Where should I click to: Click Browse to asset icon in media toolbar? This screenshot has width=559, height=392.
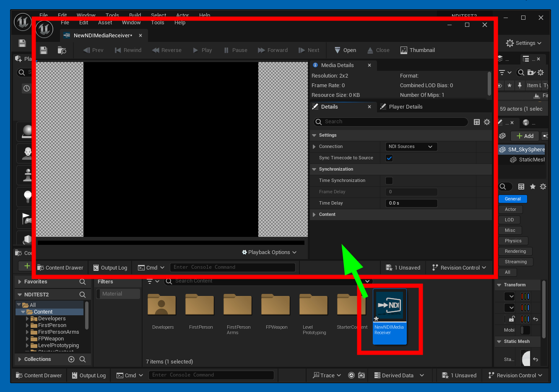coord(62,50)
